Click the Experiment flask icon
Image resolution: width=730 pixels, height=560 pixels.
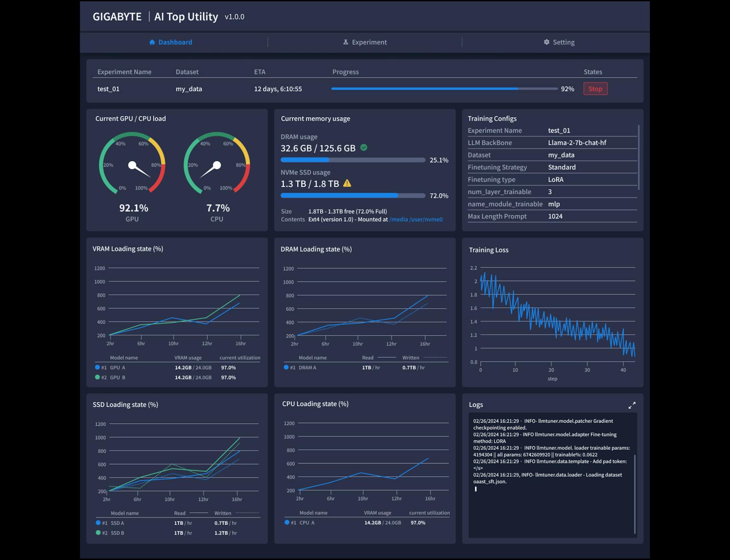345,42
